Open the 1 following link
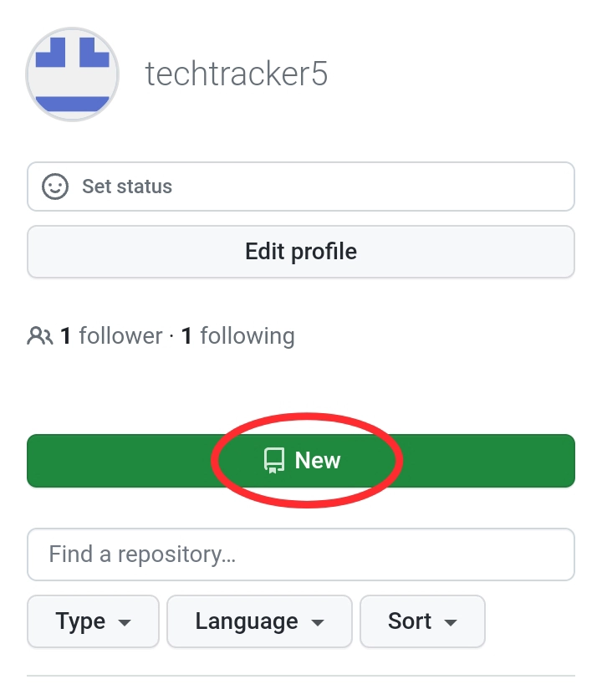This screenshot has height=700, width=602. (238, 336)
